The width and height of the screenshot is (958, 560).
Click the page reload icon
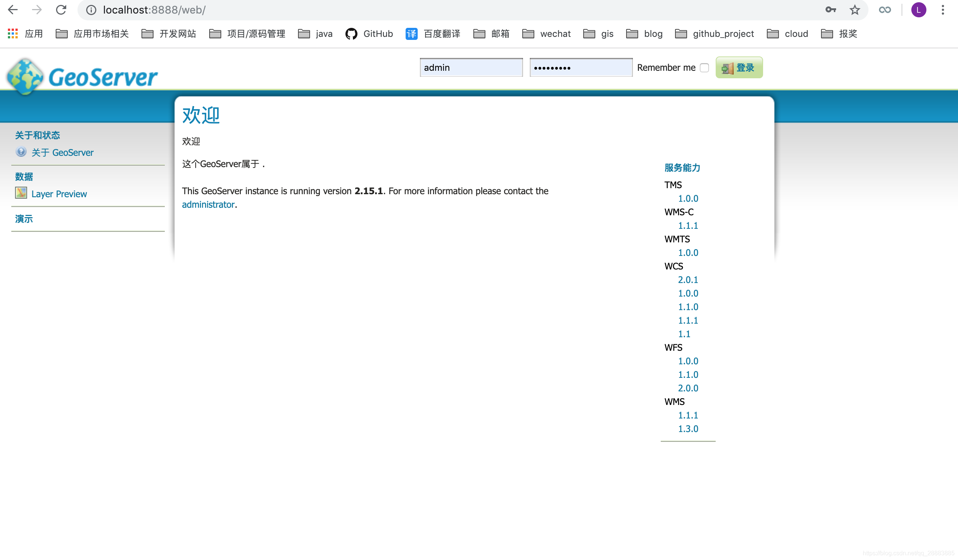(61, 10)
